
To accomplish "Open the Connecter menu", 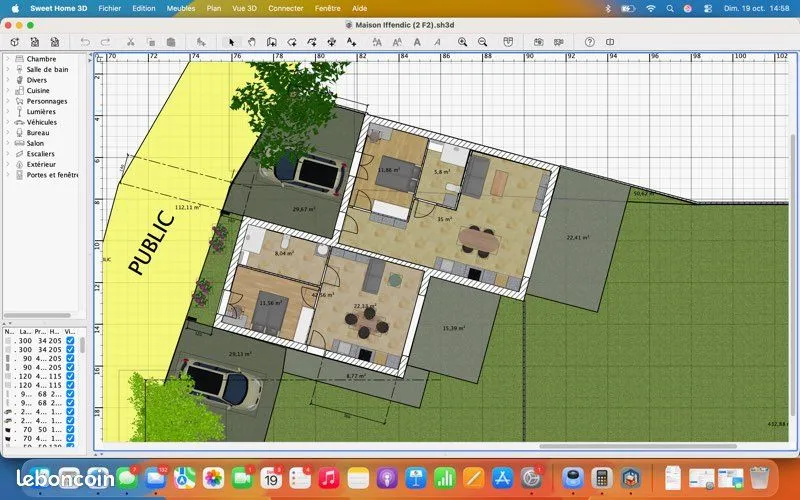I will (286, 8).
